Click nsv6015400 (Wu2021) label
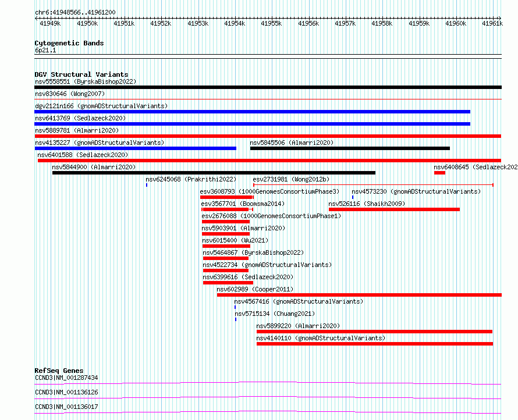Image resolution: width=518 pixels, height=420 pixels. coord(236,240)
